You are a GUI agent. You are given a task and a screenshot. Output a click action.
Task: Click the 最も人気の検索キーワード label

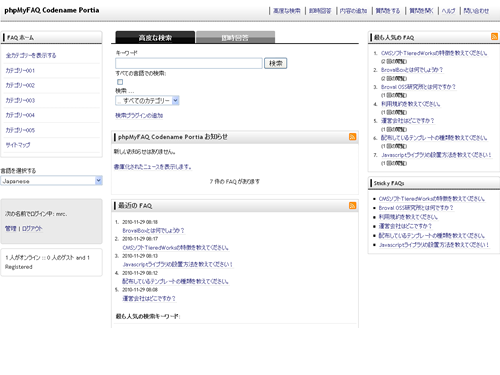pyautogui.click(x=148, y=316)
